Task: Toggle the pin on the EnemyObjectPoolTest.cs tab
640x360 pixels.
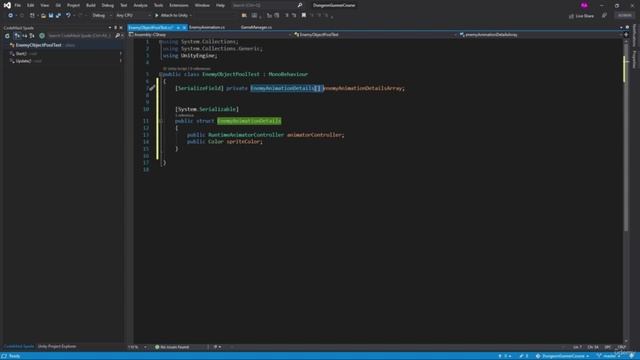Action: click(178, 27)
